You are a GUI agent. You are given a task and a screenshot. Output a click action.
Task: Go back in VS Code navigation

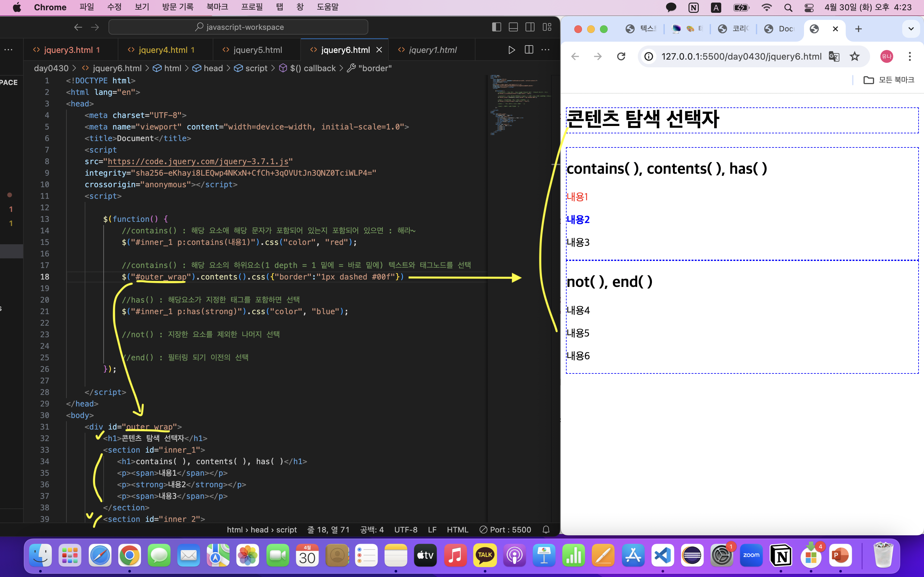[78, 27]
